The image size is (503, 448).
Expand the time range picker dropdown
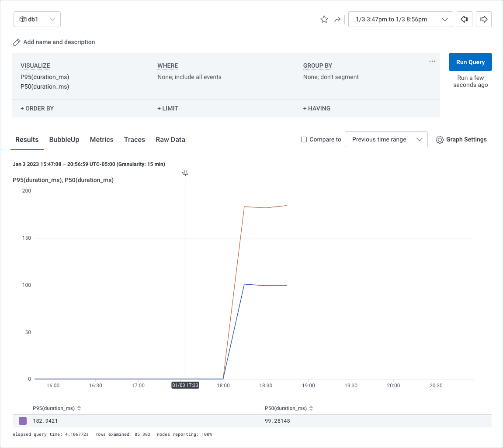[x=400, y=19]
